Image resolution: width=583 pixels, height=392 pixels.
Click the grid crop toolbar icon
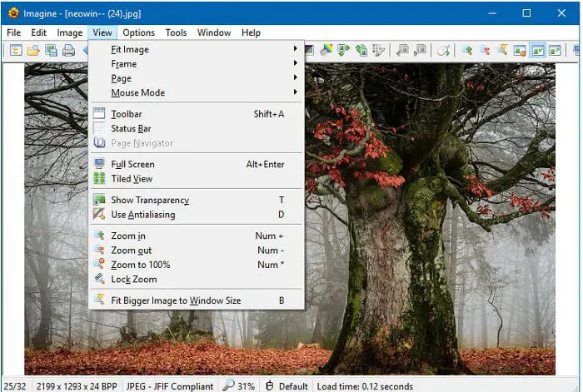378,50
